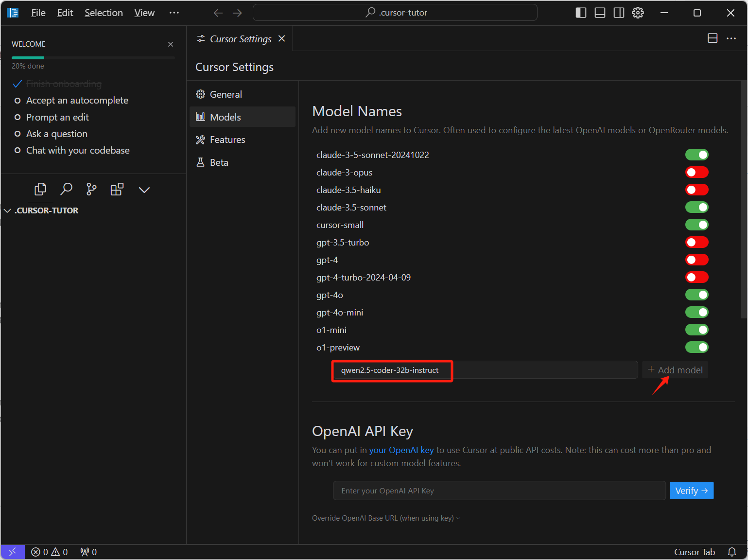Close the Welcome panel

(x=171, y=44)
